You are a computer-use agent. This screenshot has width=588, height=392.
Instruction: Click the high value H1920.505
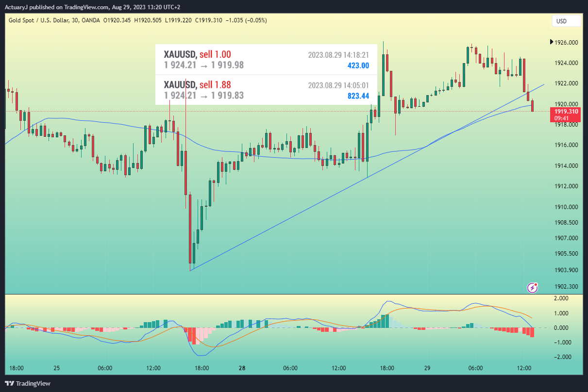(148, 20)
